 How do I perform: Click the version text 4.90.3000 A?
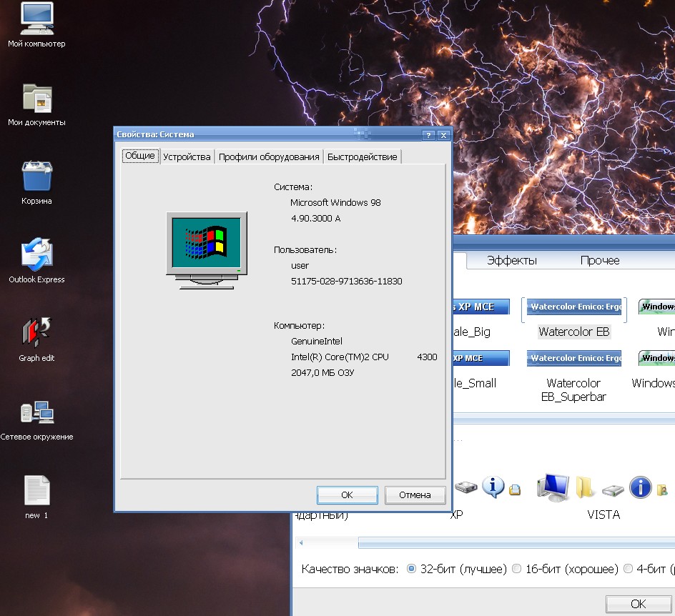point(315,219)
